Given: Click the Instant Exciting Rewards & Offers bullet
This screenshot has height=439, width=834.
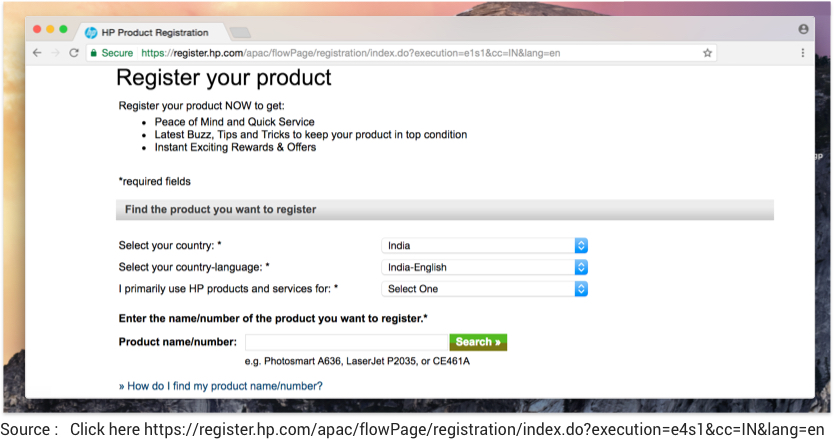Looking at the screenshot, I should click(235, 147).
